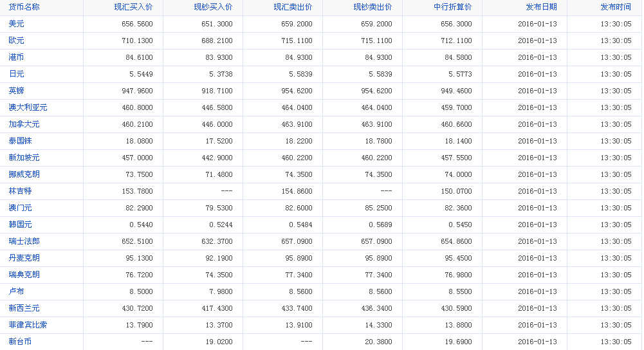Click the 现钞买入价 column header
The height and width of the screenshot is (350, 644).
[x=213, y=7]
